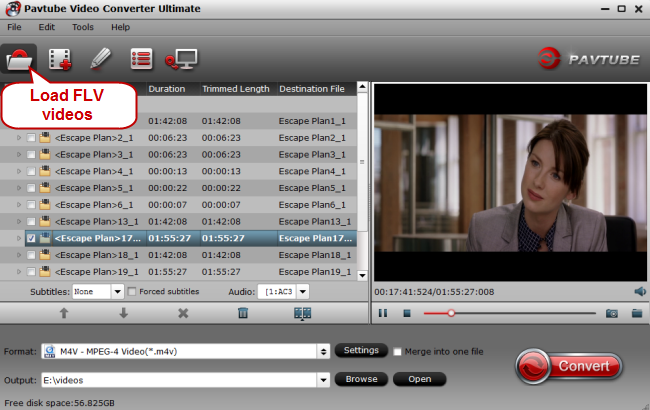Start conversion with Convert button
Viewport: 650px width, 410px height.
[569, 366]
